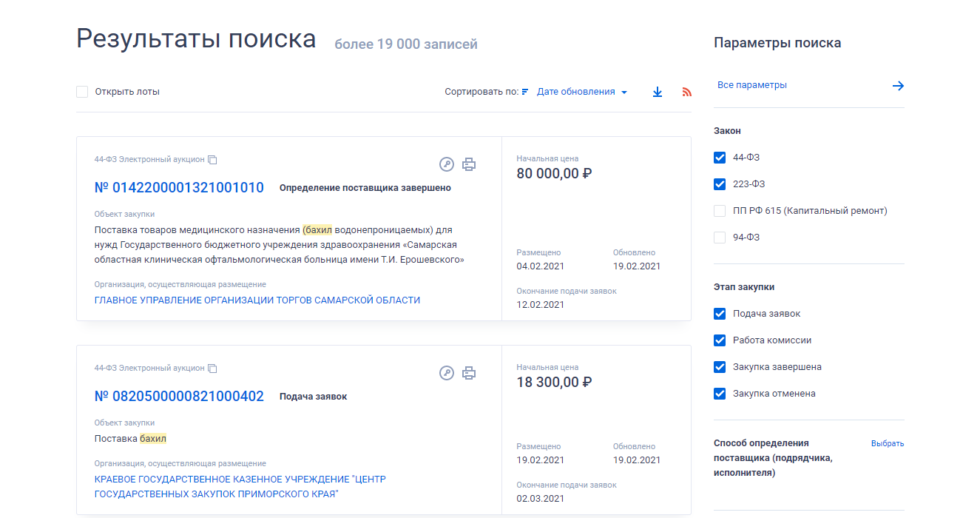Click Выбрать for Способ определения поставщика
Screen dimensions: 980x518
[887, 444]
